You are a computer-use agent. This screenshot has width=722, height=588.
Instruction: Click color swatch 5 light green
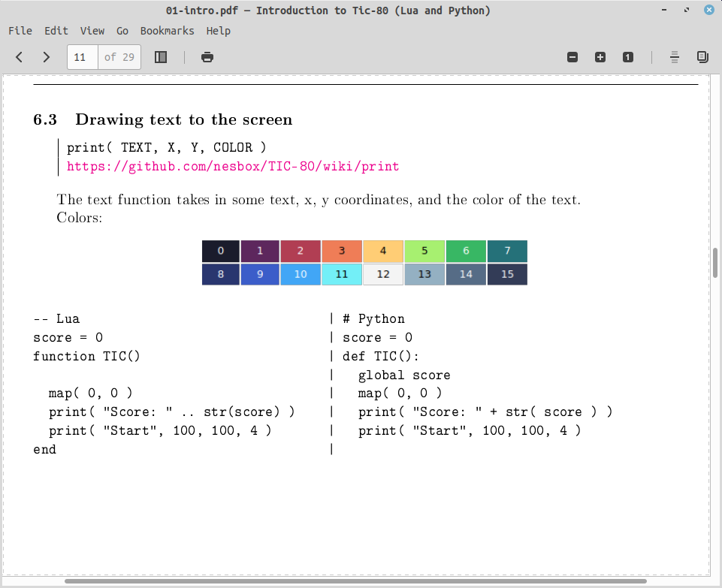tap(424, 251)
